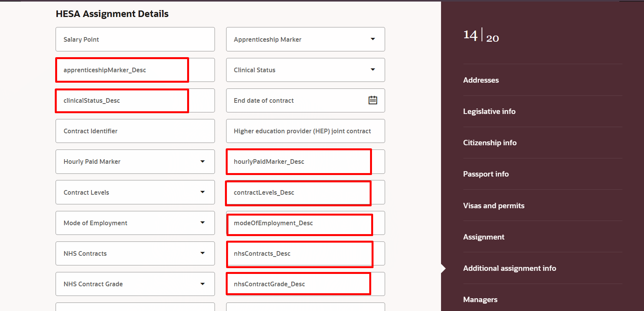This screenshot has width=644, height=311.
Task: Navigate to the Managers section
Action: coord(480,299)
